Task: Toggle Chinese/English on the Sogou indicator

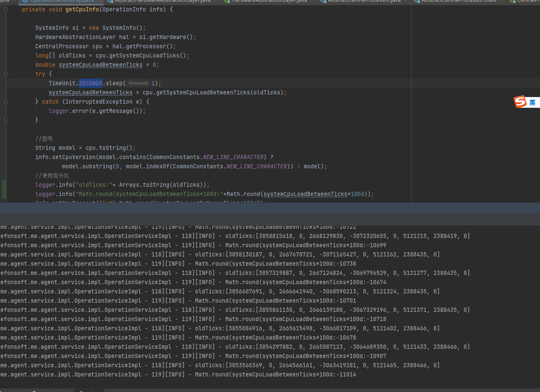Action: pyautogui.click(x=533, y=102)
